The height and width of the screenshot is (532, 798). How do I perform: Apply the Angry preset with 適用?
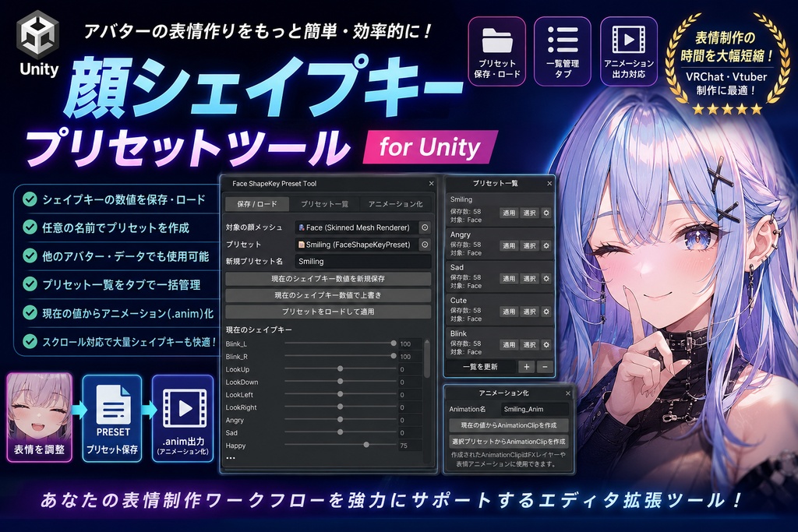(x=509, y=245)
